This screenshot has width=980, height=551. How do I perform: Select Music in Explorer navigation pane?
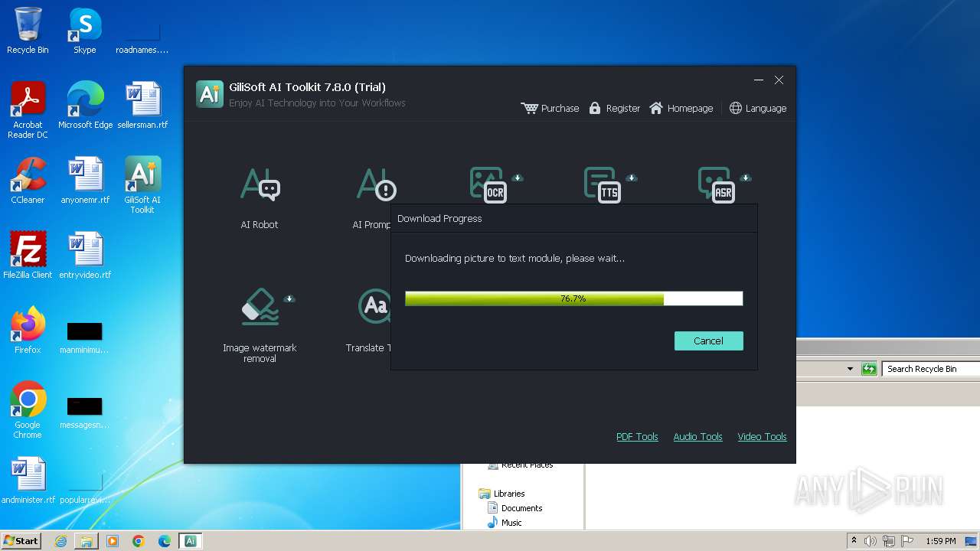pos(505,523)
